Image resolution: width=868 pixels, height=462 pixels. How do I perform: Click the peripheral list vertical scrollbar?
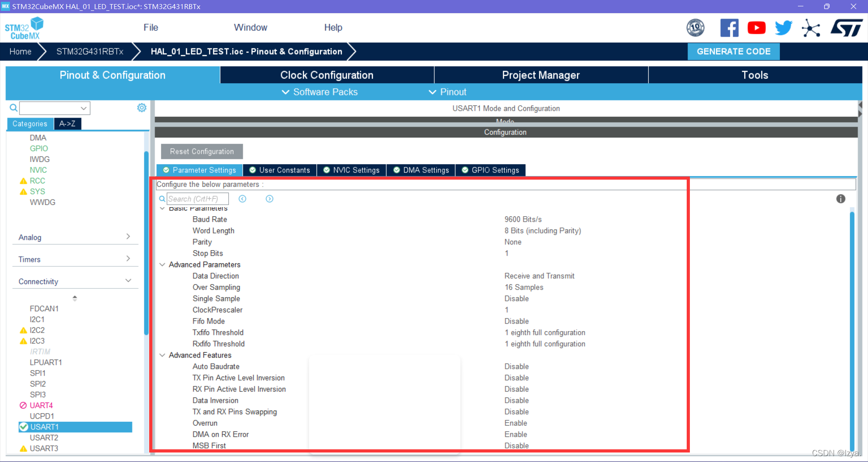tap(146, 243)
